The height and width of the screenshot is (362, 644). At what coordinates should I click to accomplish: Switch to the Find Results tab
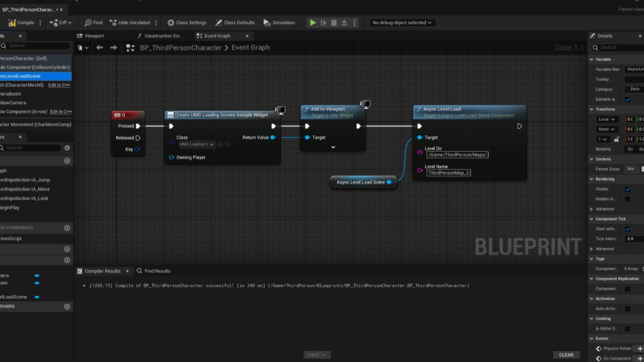pos(157,271)
